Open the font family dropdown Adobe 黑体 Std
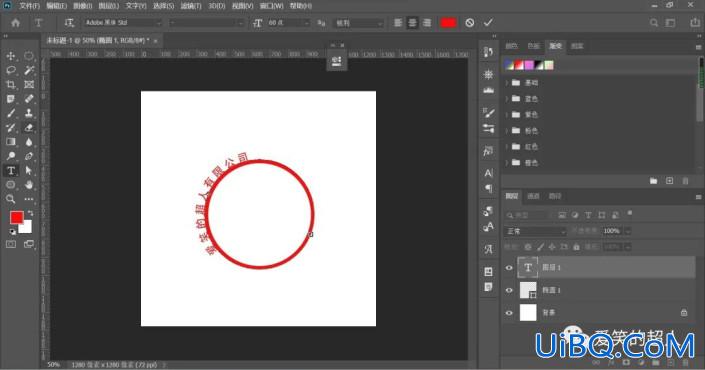Screen dimensions: 705x370 pyautogui.click(x=123, y=23)
